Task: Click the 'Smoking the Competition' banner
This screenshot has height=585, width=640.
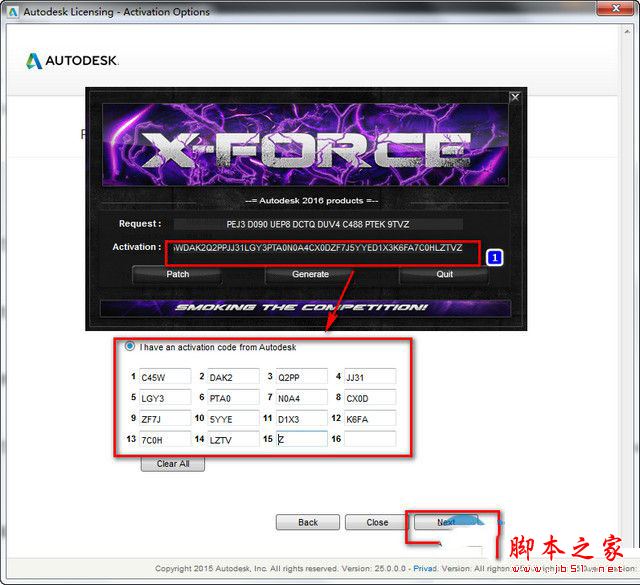Action: (x=305, y=307)
